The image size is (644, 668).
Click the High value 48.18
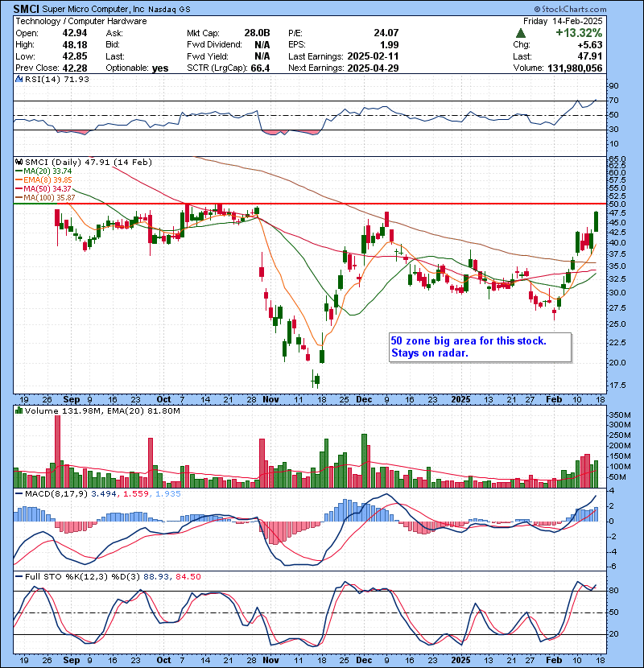(x=75, y=45)
